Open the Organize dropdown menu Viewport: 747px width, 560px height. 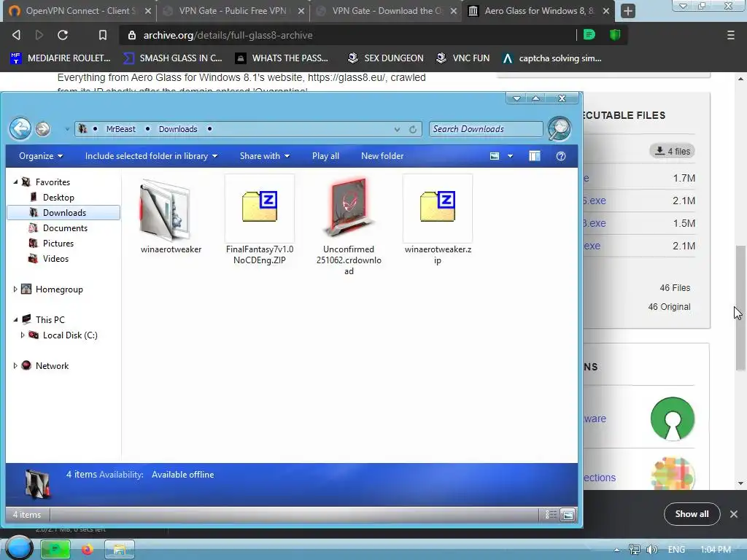tap(41, 156)
